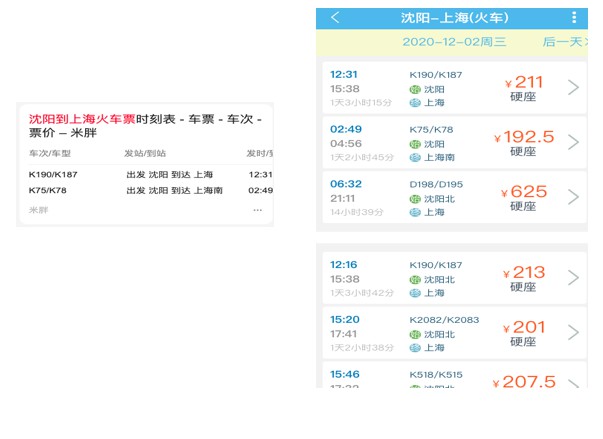This screenshot has width=603, height=439.
Task: Click the departure station icon for K75/K78
Action: (x=415, y=143)
